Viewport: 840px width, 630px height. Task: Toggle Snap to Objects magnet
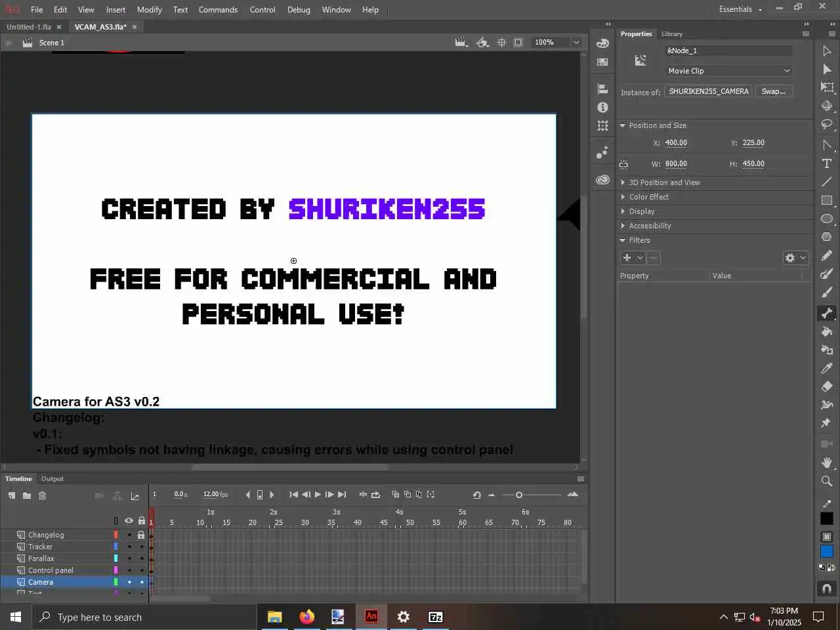[827, 588]
